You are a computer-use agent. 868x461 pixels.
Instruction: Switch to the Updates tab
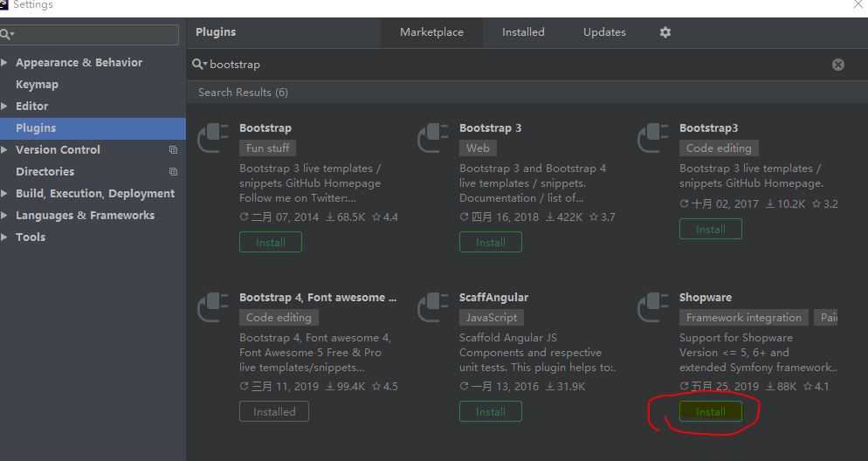(604, 32)
